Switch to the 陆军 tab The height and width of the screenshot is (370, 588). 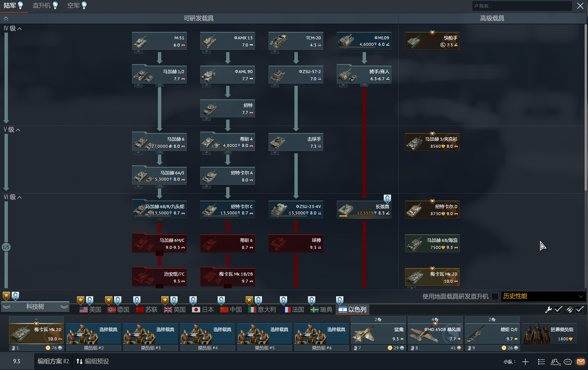point(14,6)
